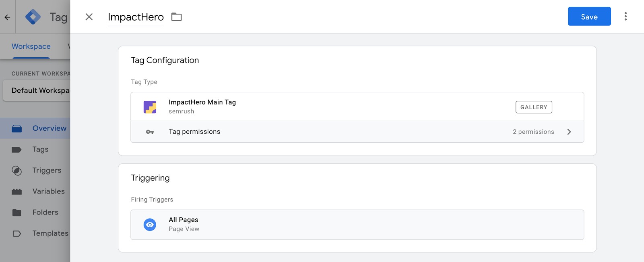Screen dimensions: 644x262
Task: Open Default Workspace selector
Action: click(40, 90)
